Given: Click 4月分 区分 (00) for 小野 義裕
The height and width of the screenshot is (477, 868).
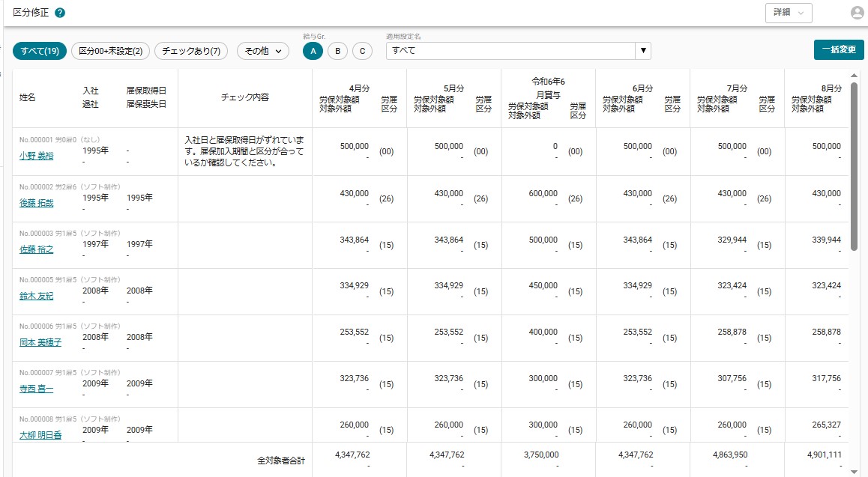Looking at the screenshot, I should click(x=386, y=151).
